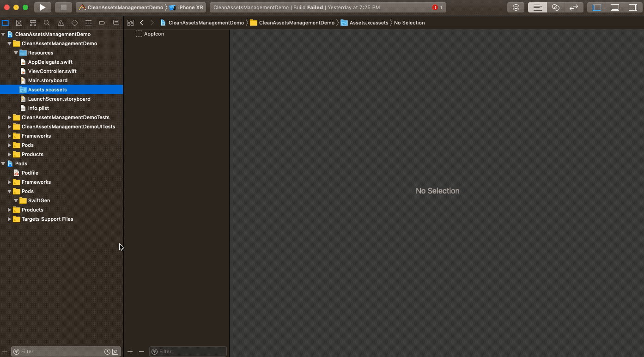The width and height of the screenshot is (644, 357).
Task: Show the Breakpoint navigator
Action: point(102,23)
